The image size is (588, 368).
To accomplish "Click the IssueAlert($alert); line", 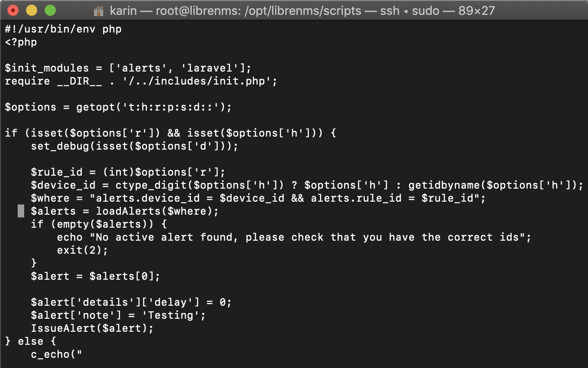I will (92, 329).
